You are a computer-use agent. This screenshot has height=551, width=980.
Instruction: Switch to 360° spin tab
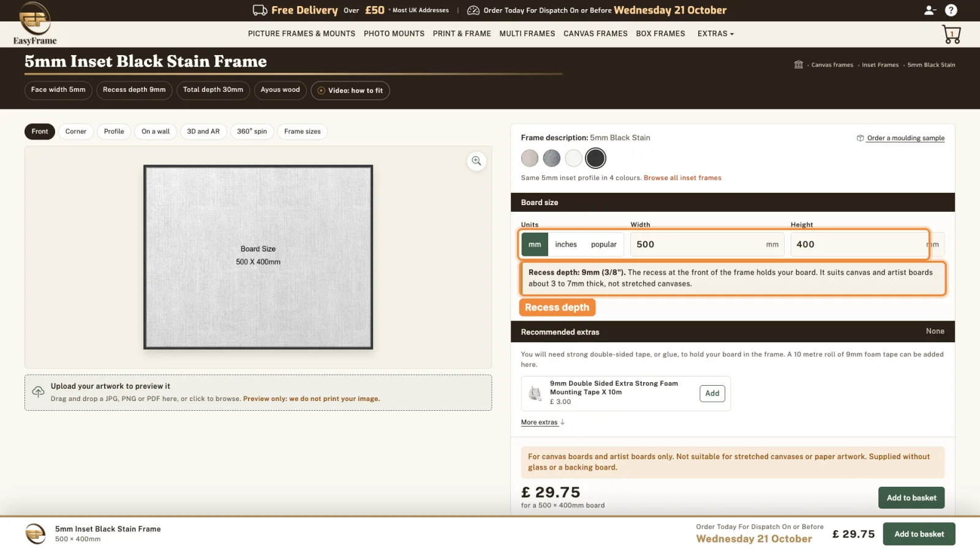click(252, 132)
